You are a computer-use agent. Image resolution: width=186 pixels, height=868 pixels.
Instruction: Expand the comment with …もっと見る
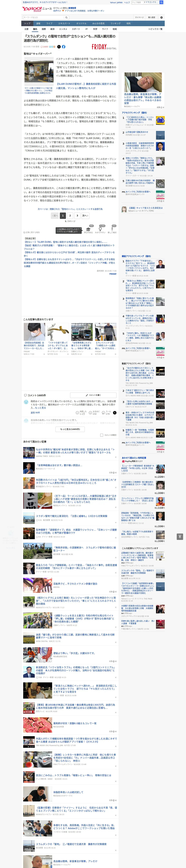(40, 408)
